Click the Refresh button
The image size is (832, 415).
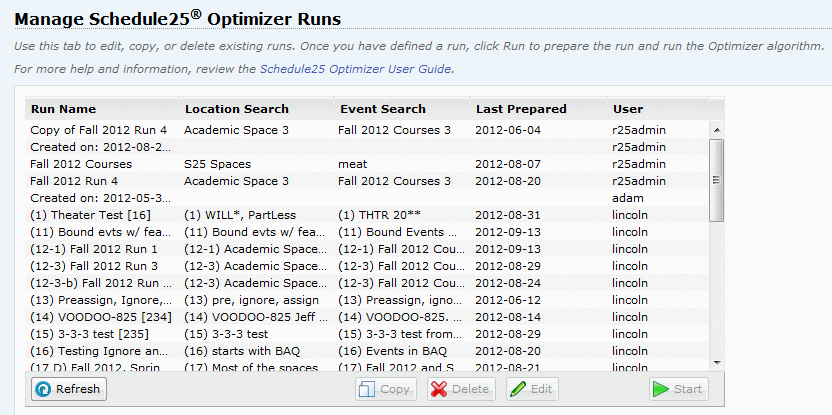69,389
